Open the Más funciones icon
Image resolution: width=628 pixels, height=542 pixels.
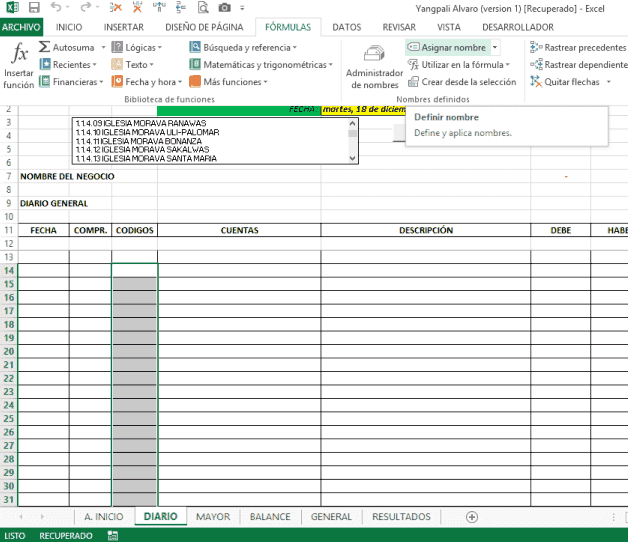pyautogui.click(x=195, y=81)
